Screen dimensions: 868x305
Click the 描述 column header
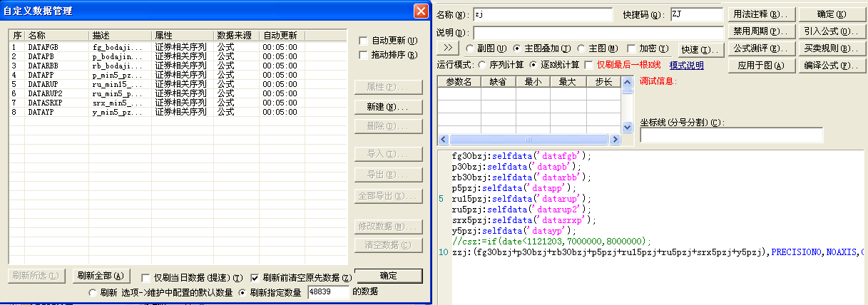click(x=121, y=36)
